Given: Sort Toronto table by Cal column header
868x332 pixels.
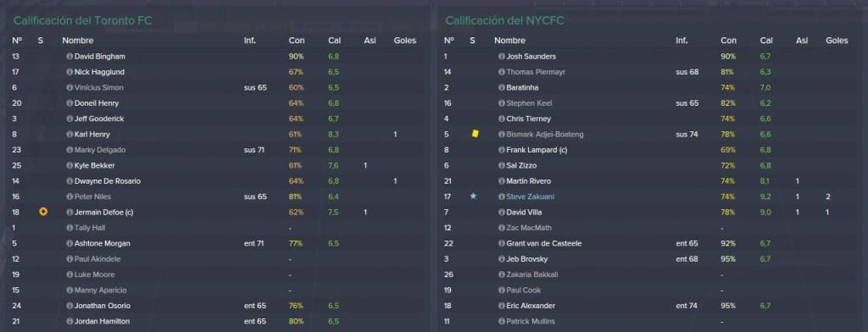Looking at the screenshot, I should [334, 41].
